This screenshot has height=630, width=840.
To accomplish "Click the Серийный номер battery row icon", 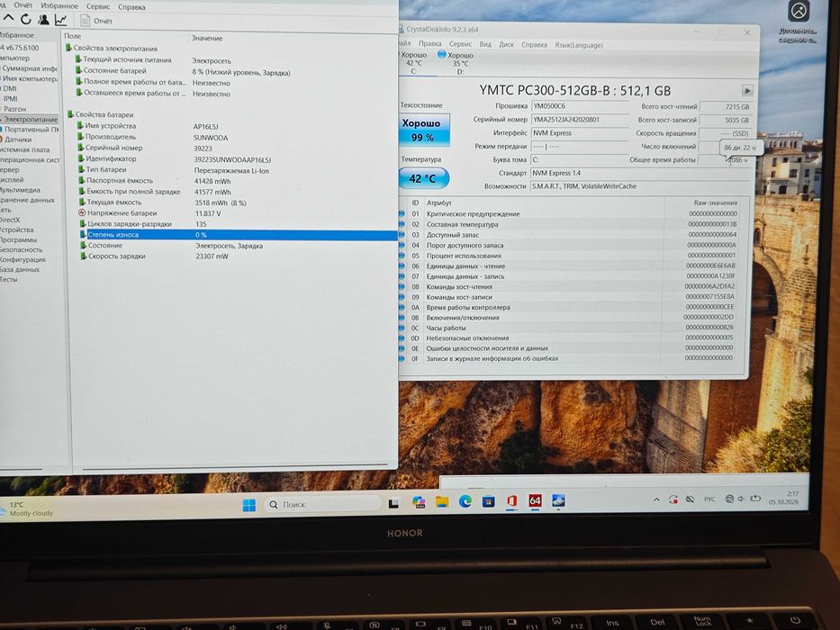I will pos(80,148).
